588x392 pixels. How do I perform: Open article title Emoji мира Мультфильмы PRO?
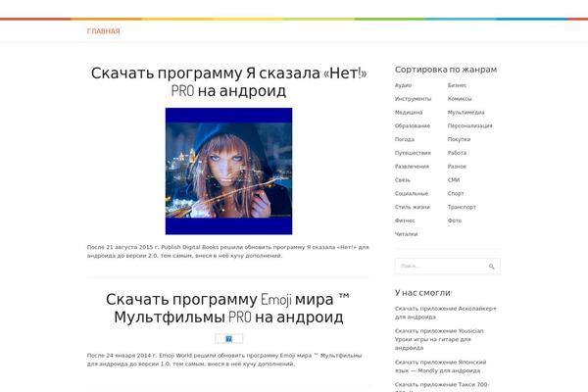pos(228,308)
